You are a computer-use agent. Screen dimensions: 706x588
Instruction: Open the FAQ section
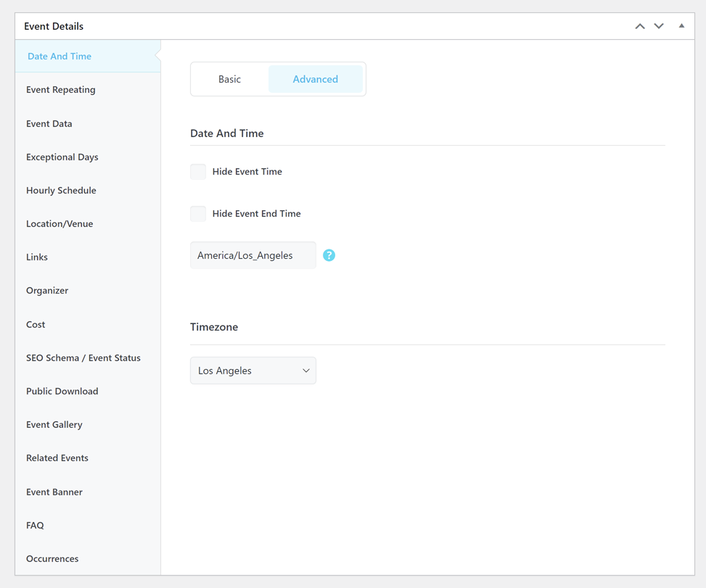click(35, 526)
